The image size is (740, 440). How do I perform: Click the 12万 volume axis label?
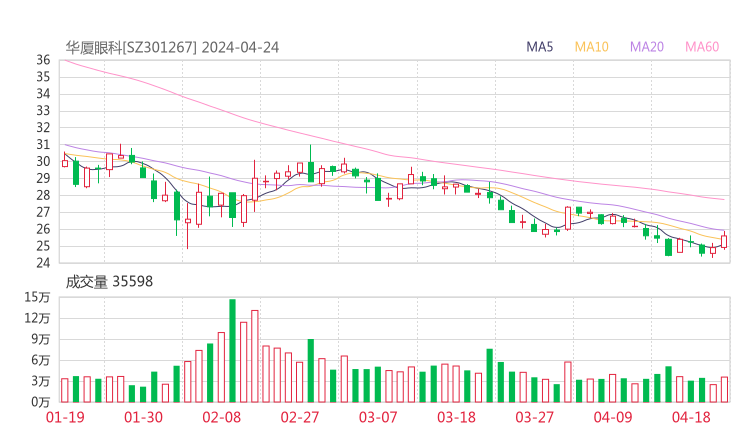[x=37, y=318]
